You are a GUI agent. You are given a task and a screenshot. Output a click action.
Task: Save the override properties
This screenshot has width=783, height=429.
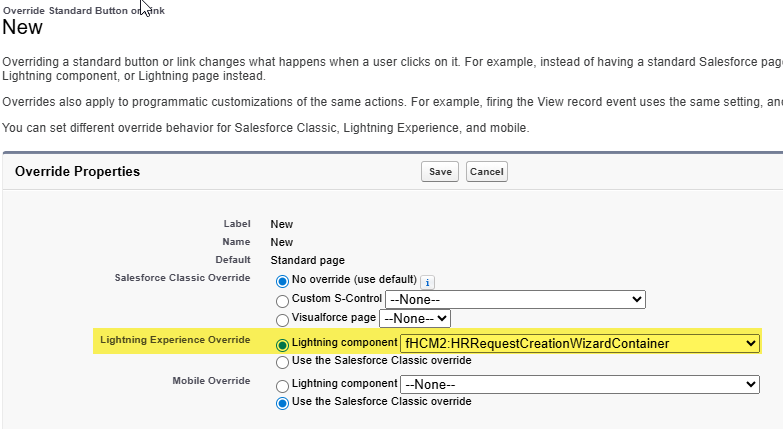coord(440,172)
